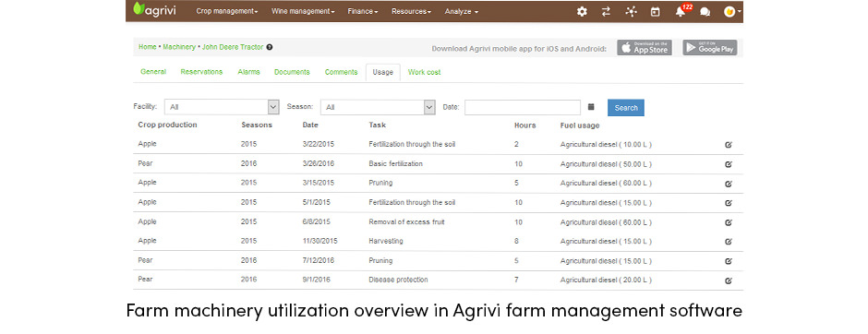Open the user avatar menu
The width and height of the screenshot is (868, 334).
pyautogui.click(x=732, y=11)
